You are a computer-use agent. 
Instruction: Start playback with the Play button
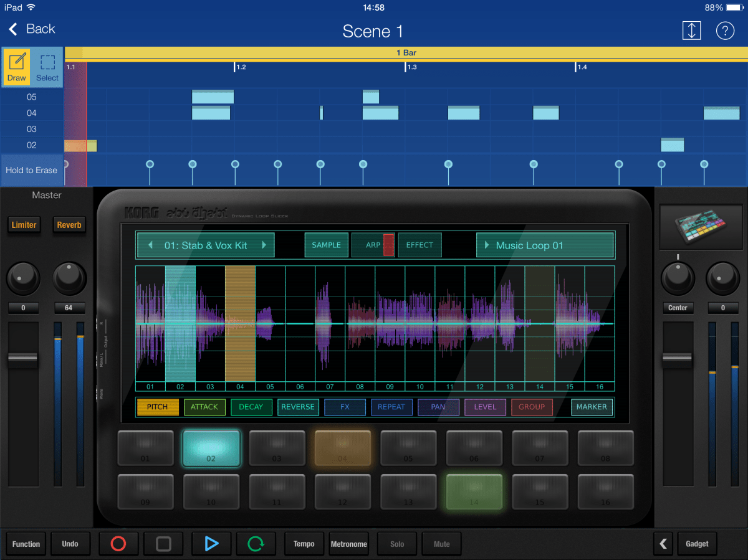211,544
